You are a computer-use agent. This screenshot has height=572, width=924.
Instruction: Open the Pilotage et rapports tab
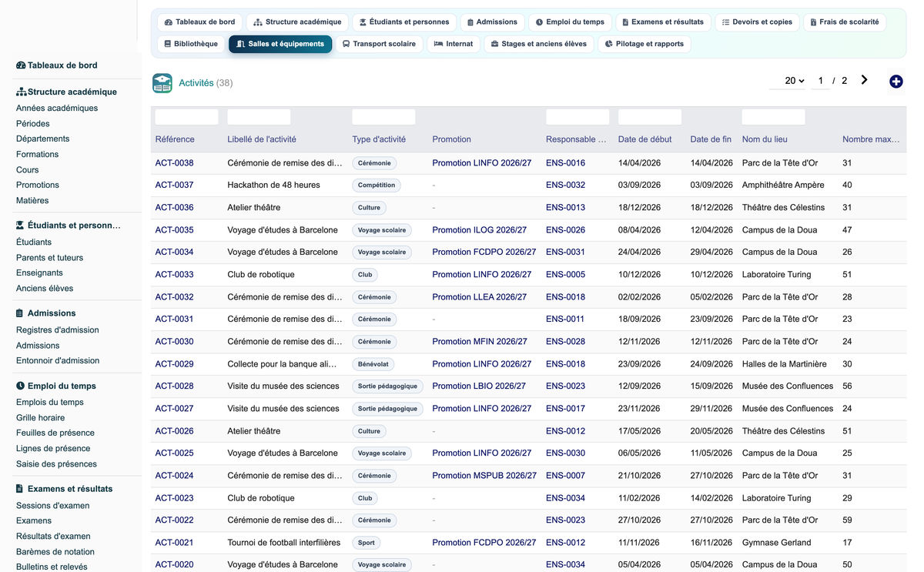(x=644, y=44)
